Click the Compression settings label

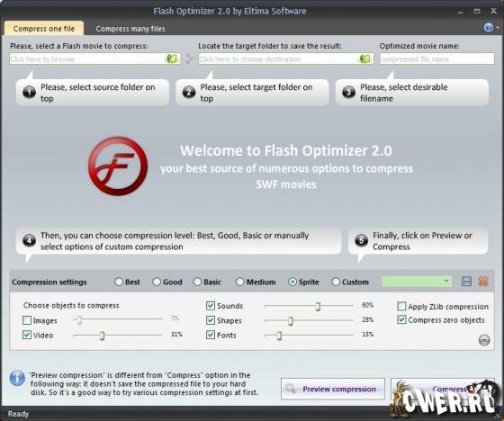click(x=49, y=282)
